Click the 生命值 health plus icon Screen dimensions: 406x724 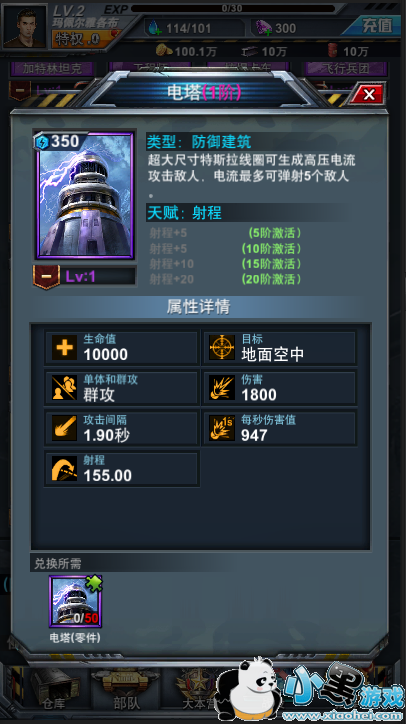[x=64, y=347]
